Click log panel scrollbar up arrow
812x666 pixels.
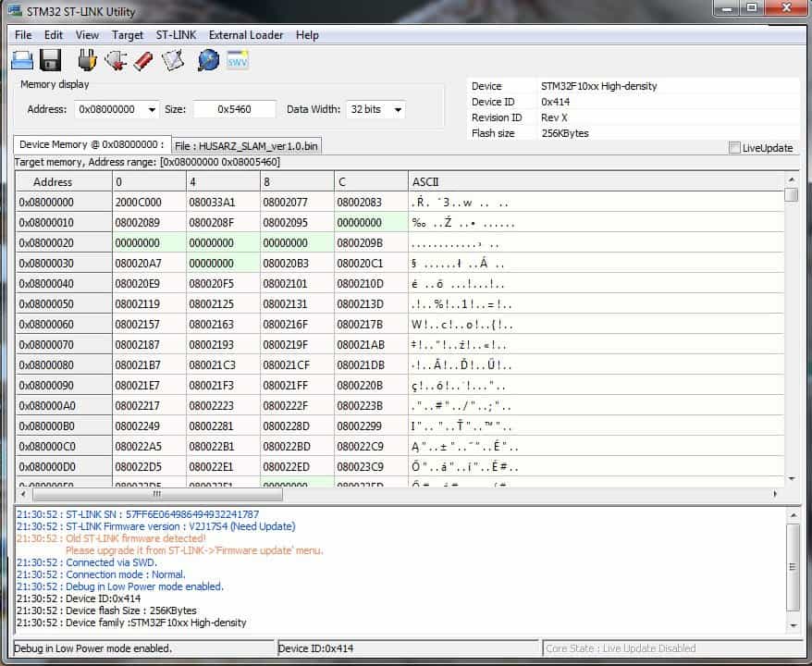[x=794, y=516]
